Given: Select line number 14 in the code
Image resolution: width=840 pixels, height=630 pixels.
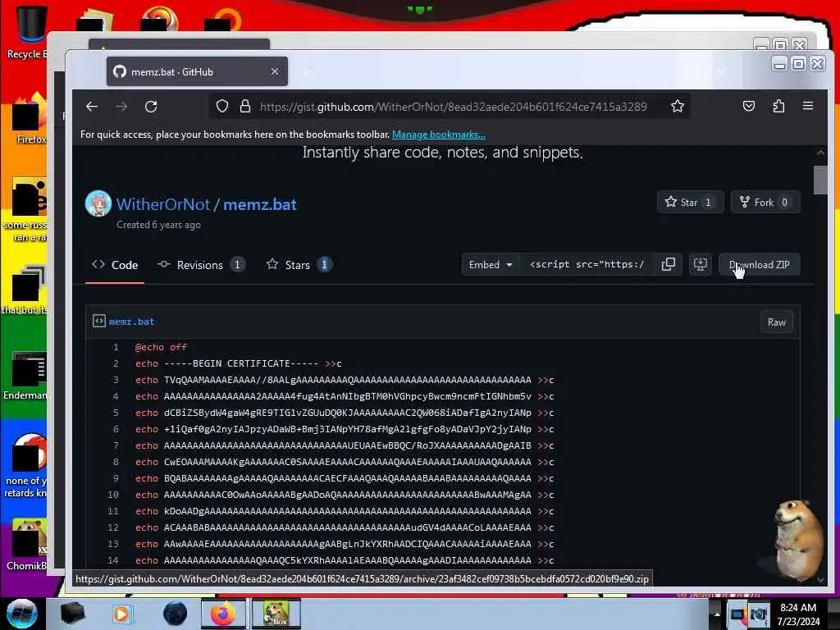Looking at the screenshot, I should click(112, 560).
